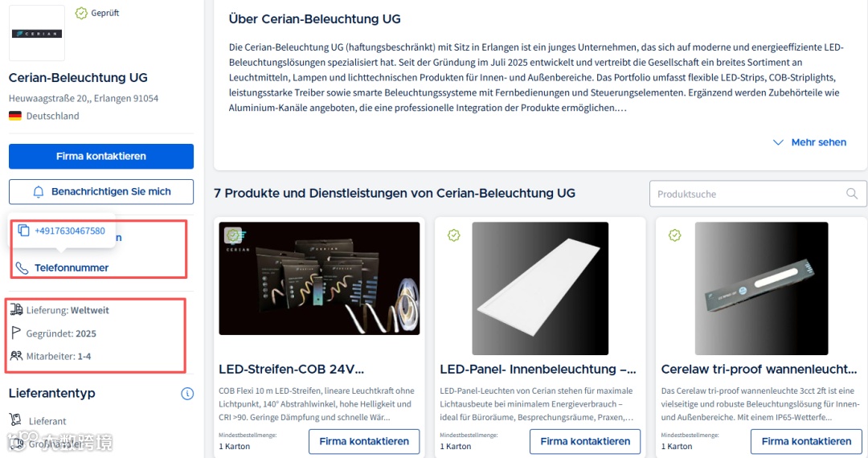Click Benachrichtigen Sie mich button
Image resolution: width=868 pixels, height=458 pixels.
point(101,191)
